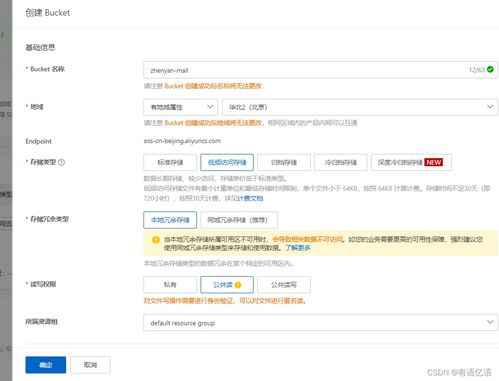Viewport: 499px width, 381px height.
Task: Click the 取消 cancel button
Action: [x=90, y=365]
